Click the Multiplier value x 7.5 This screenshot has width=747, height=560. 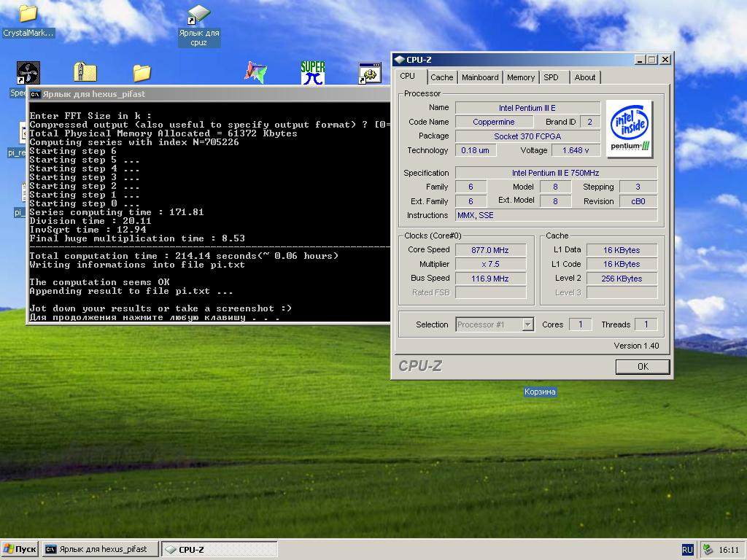[490, 264]
